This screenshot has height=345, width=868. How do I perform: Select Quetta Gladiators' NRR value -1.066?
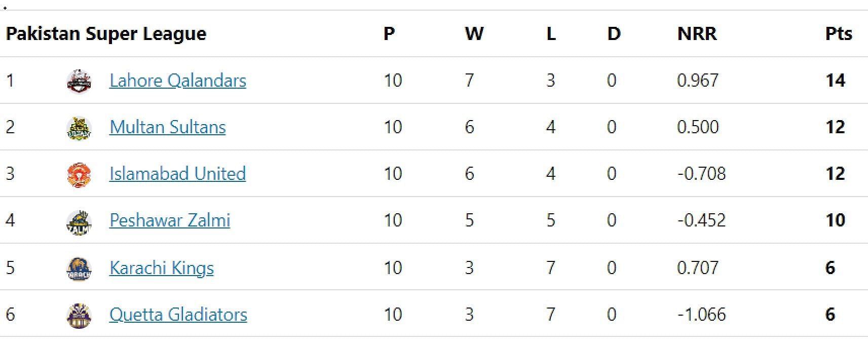(x=701, y=315)
